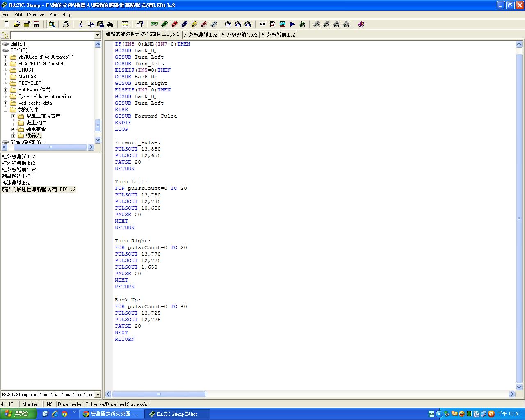Open Find using the binoculars icon
Image resolution: width=525 pixels, height=420 pixels.
click(110, 25)
